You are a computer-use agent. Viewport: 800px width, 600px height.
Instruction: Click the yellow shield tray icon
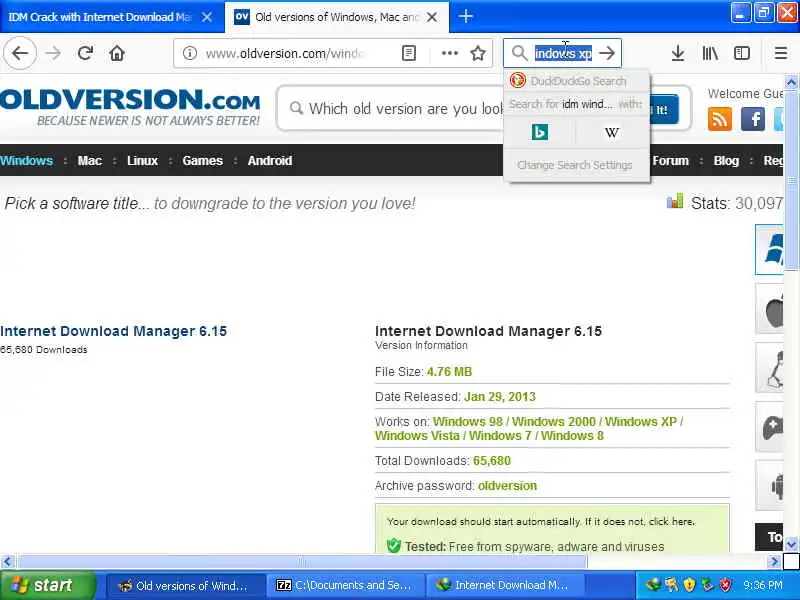coord(689,585)
